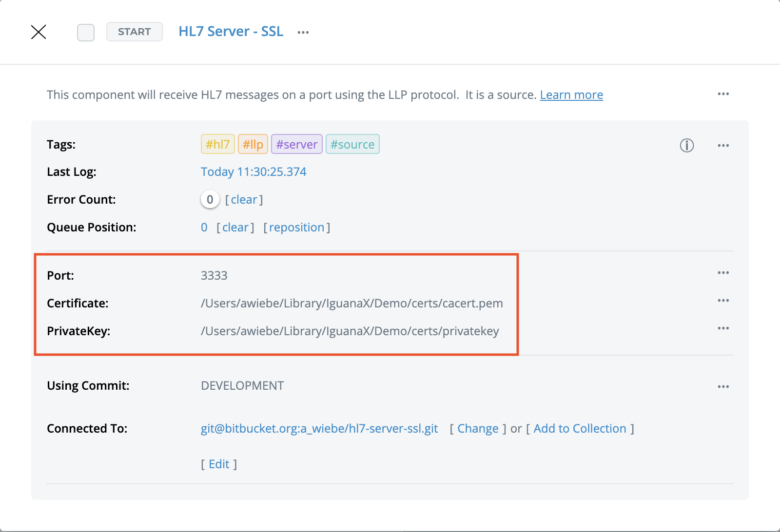Open ellipsis menu next to component title
780x532 pixels.
tap(303, 33)
